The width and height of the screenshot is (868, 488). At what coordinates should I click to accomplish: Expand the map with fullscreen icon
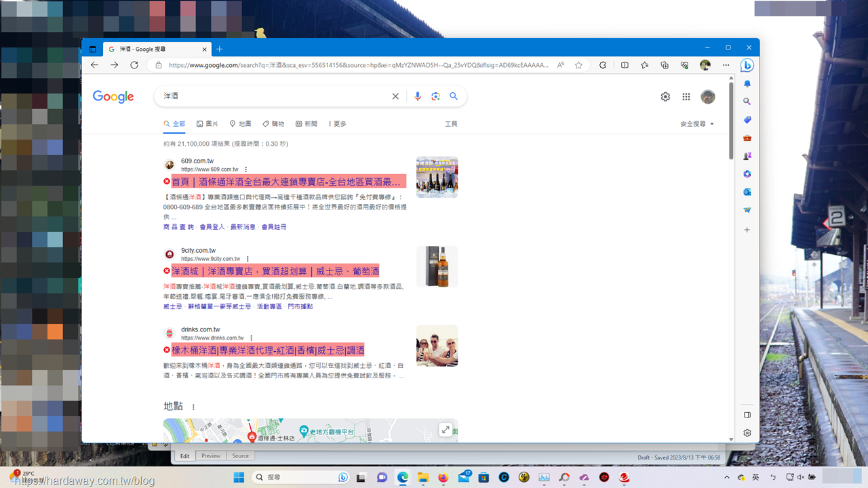446,430
